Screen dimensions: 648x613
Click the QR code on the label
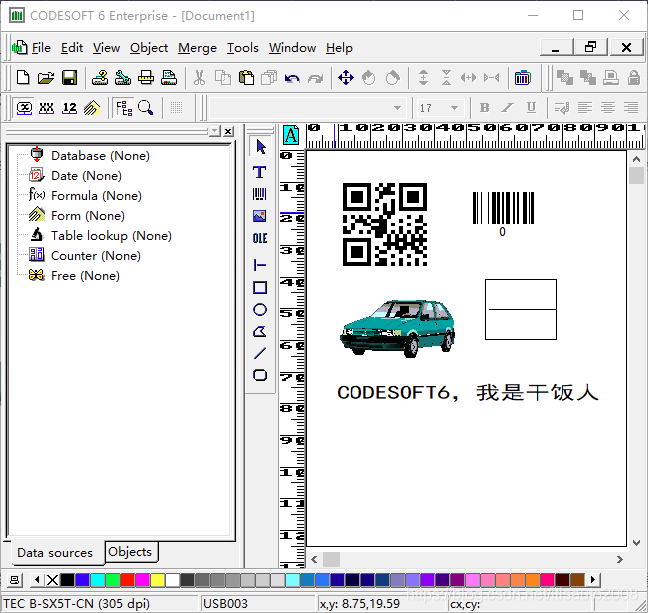click(x=385, y=224)
